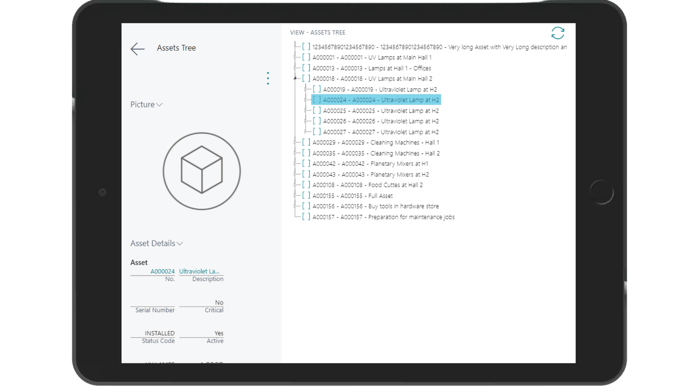698x392 pixels.
Task: Tick the checkbox for A000042 Planetary Mixers
Action: click(306, 163)
